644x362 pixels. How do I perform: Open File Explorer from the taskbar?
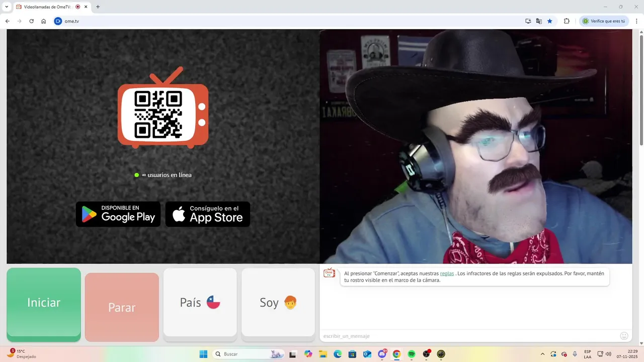click(x=323, y=354)
